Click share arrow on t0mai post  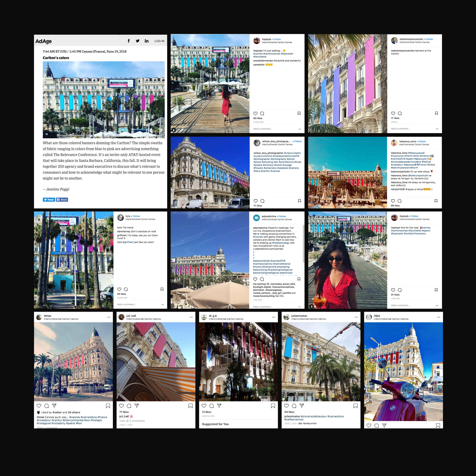click(x=54, y=406)
